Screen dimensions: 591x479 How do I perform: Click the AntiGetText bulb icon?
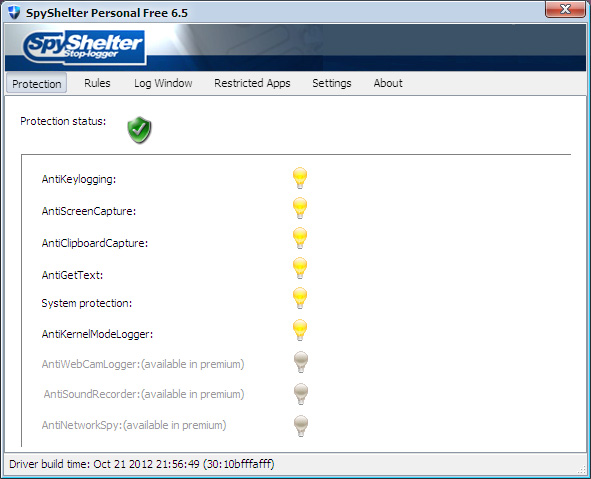[x=300, y=268]
